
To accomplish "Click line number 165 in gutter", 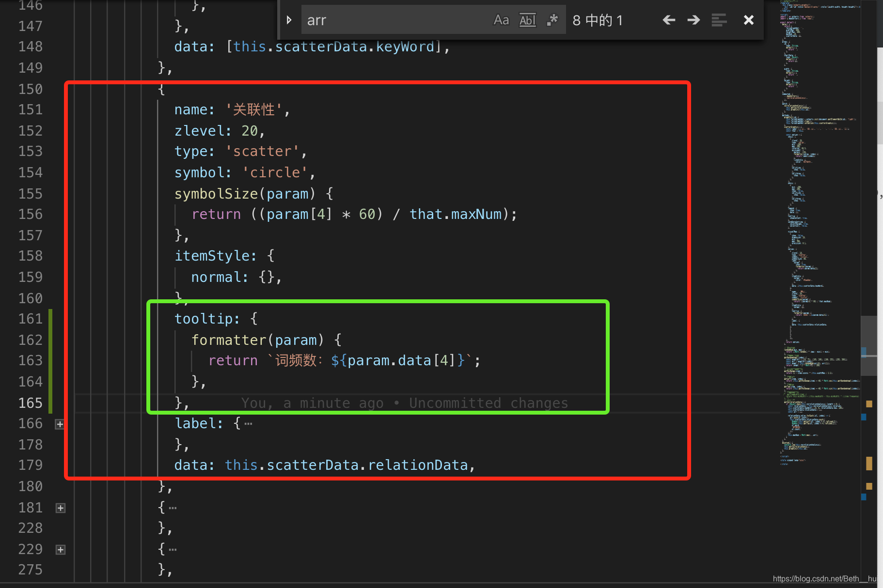I will [31, 403].
